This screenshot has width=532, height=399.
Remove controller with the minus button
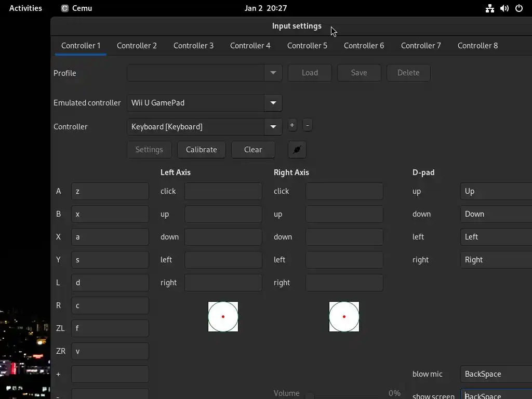tap(308, 125)
